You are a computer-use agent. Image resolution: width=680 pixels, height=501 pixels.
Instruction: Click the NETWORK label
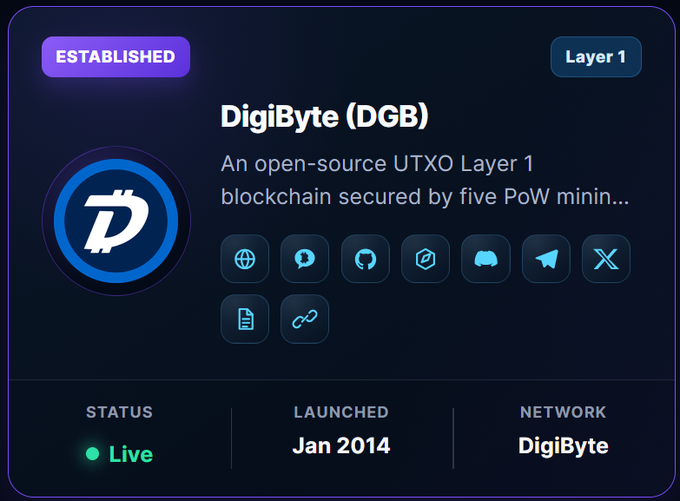563,412
